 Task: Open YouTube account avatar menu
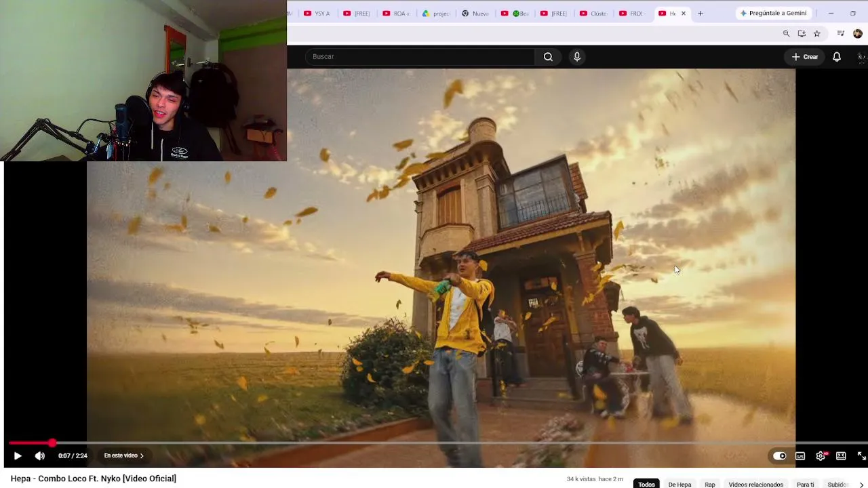coord(861,57)
